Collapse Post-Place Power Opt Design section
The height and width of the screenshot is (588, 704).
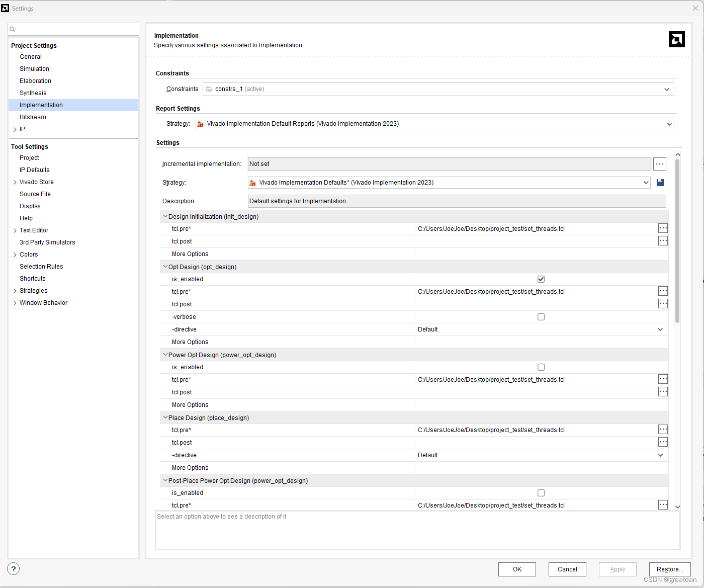[165, 480]
